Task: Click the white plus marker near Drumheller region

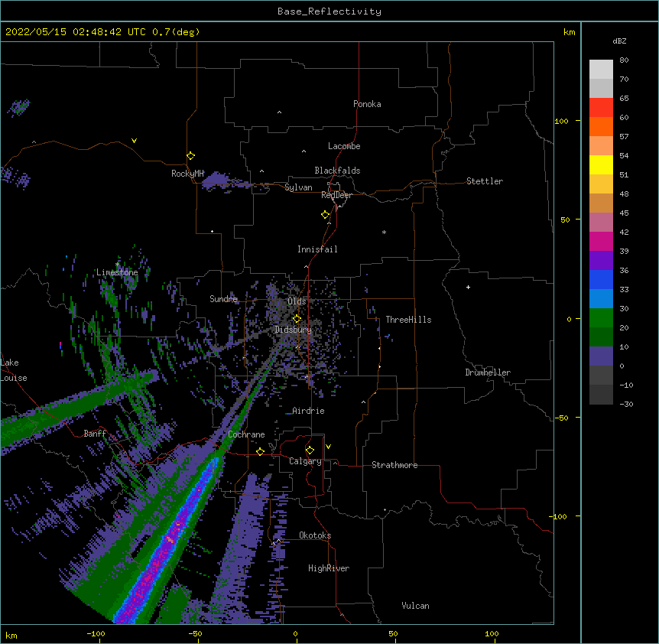Action: (468, 287)
